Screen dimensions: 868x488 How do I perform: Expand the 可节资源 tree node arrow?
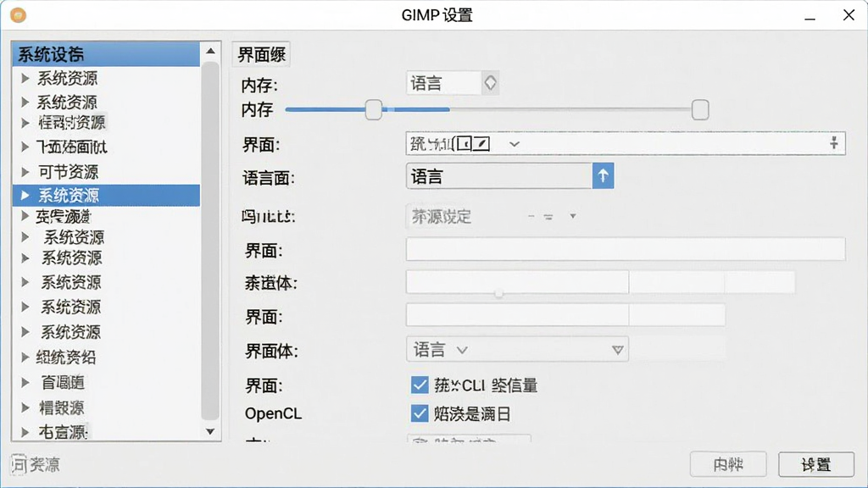[x=25, y=172]
